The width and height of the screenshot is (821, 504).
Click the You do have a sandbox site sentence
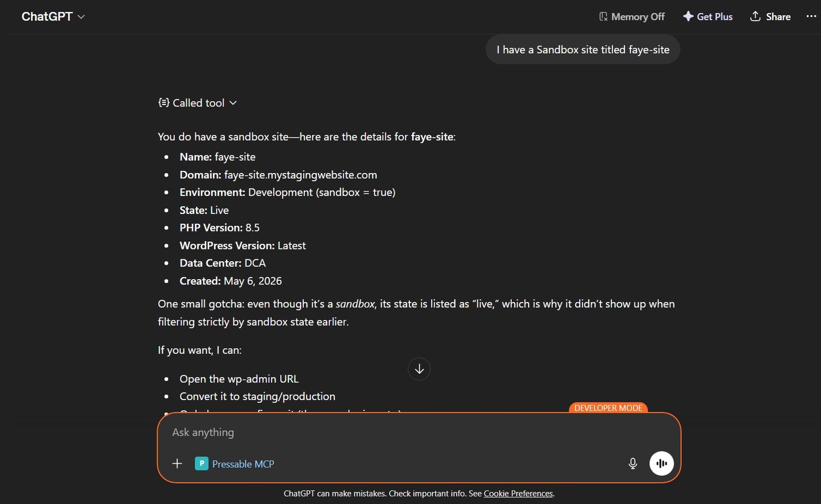pyautogui.click(x=307, y=137)
